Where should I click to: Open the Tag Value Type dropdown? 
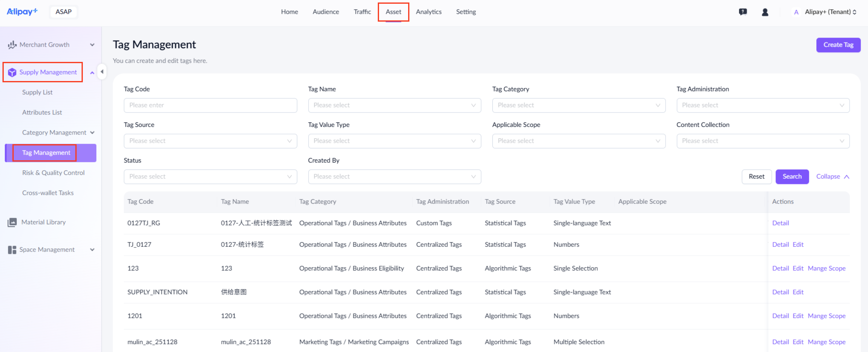tap(394, 141)
